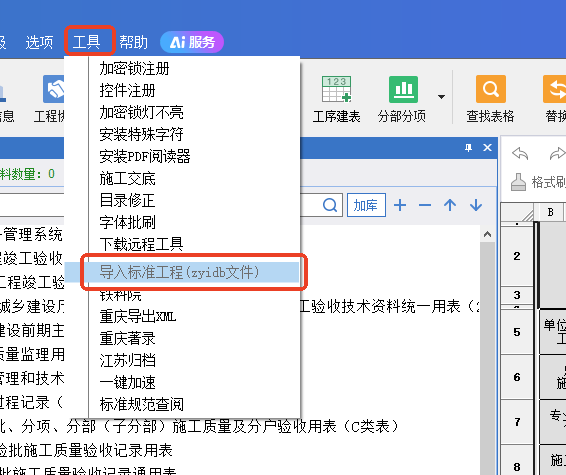Select 导入标准工程(zyidb文件) menu entry

pos(179,272)
